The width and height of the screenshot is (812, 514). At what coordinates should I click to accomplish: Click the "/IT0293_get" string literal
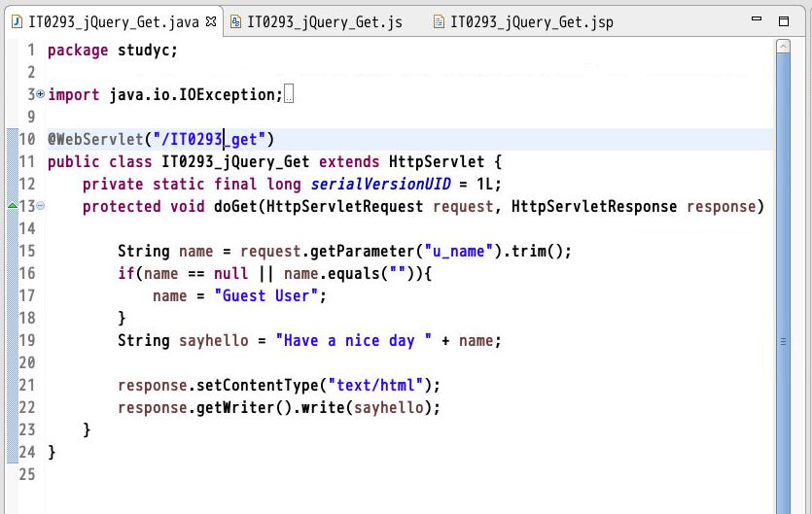coord(209,139)
